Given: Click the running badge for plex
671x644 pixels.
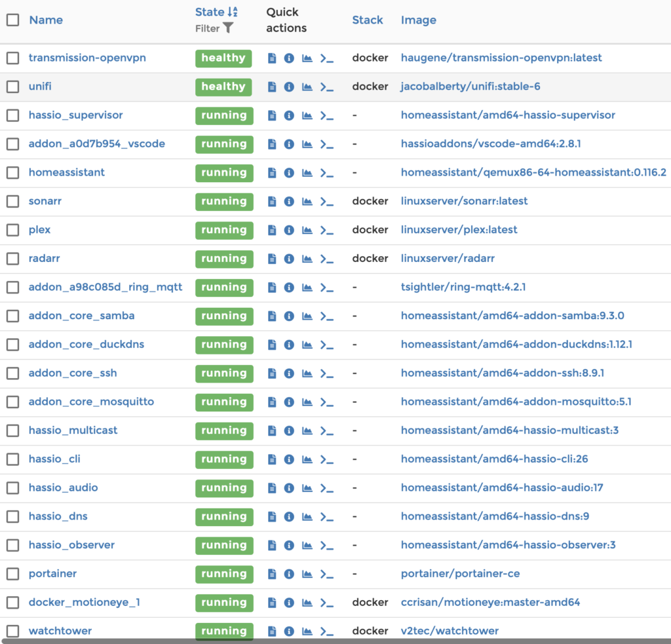Looking at the screenshot, I should tap(224, 230).
